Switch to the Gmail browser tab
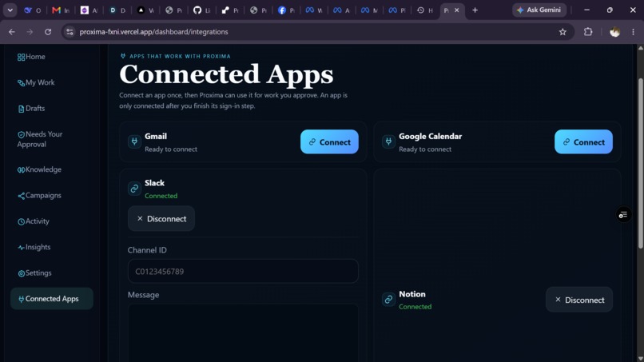 click(61, 10)
